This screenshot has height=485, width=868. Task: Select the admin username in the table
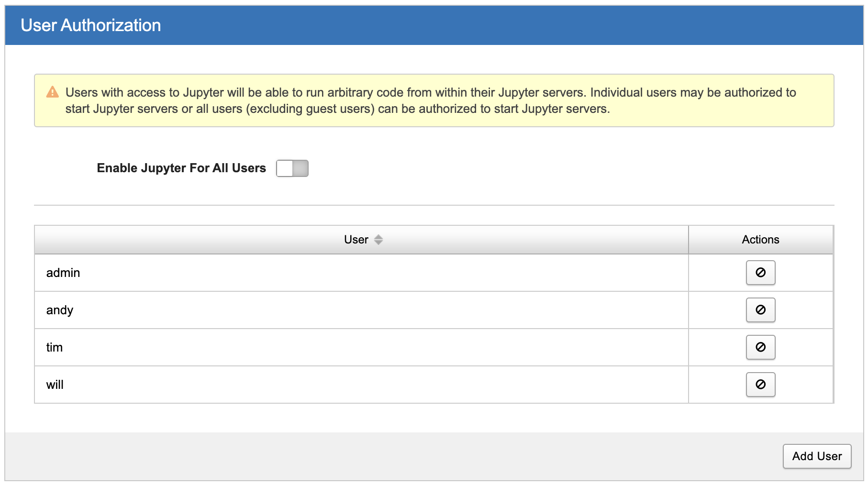pos(63,273)
